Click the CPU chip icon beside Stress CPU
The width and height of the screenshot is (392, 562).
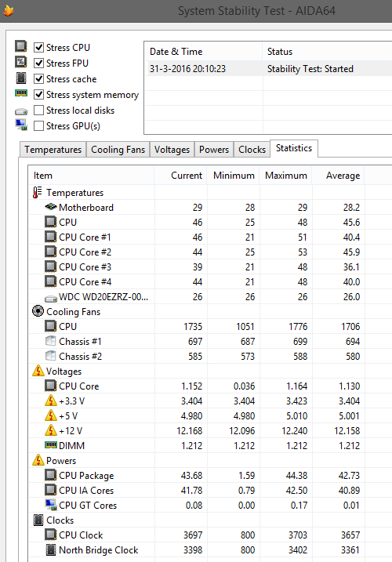tap(21, 46)
